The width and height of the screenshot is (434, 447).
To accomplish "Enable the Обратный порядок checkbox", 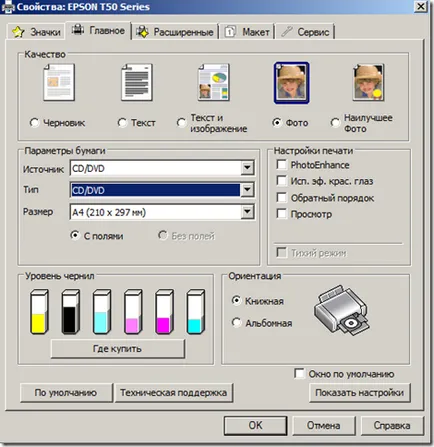I will (x=282, y=197).
